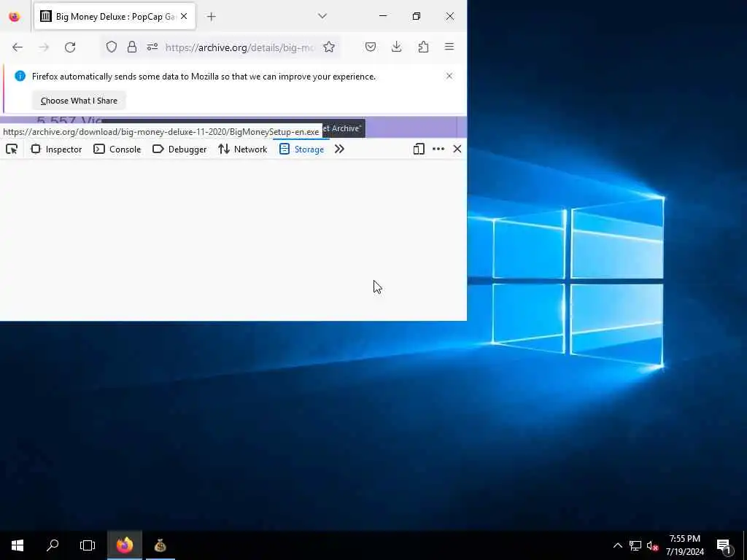This screenshot has height=560, width=747.
Task: Bookmark this page with the star
Action: tap(329, 47)
